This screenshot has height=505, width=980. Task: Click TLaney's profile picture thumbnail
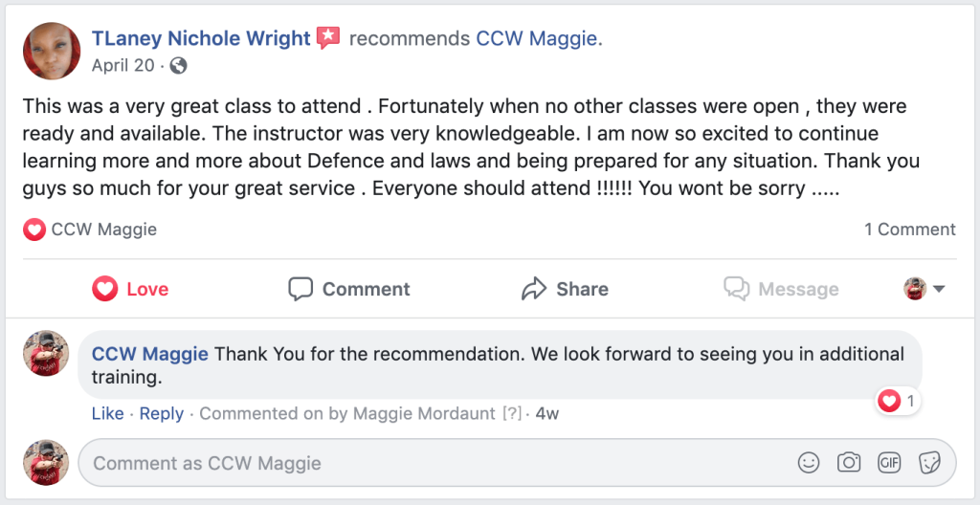[x=51, y=51]
